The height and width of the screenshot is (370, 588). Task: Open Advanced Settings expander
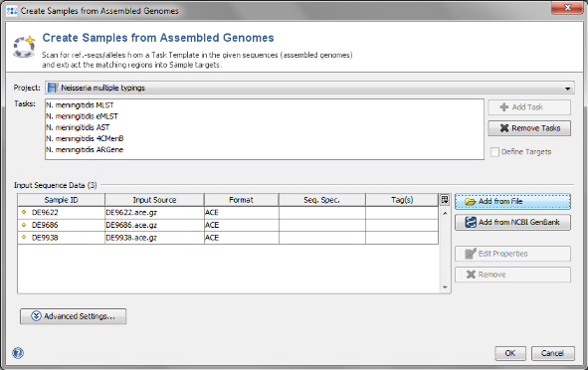point(73,316)
